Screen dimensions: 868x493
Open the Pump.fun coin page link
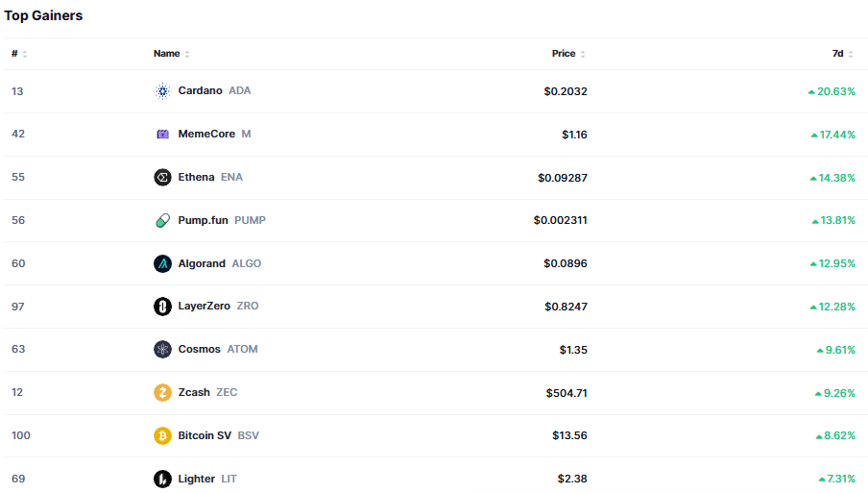click(x=203, y=220)
